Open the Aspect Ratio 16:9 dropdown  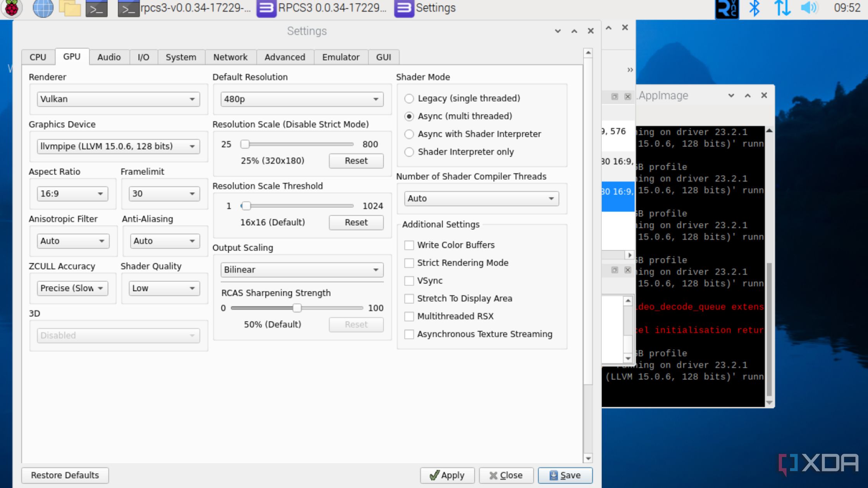72,194
